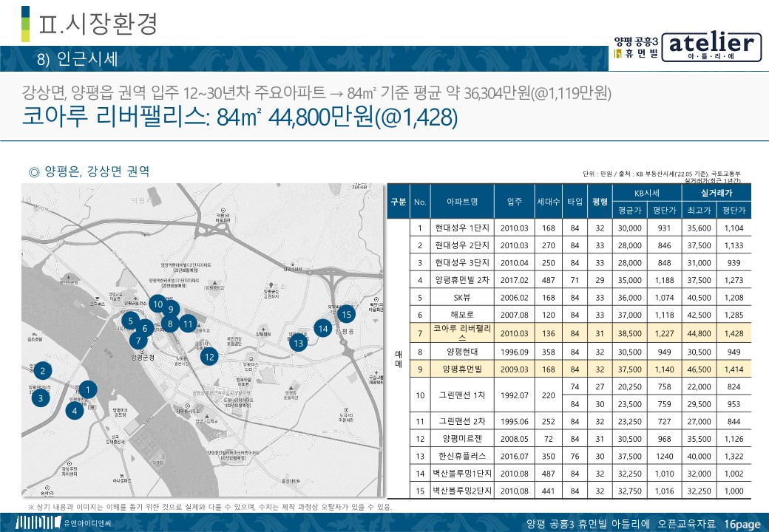
Task: Click map marker number 2
Action: [43, 371]
